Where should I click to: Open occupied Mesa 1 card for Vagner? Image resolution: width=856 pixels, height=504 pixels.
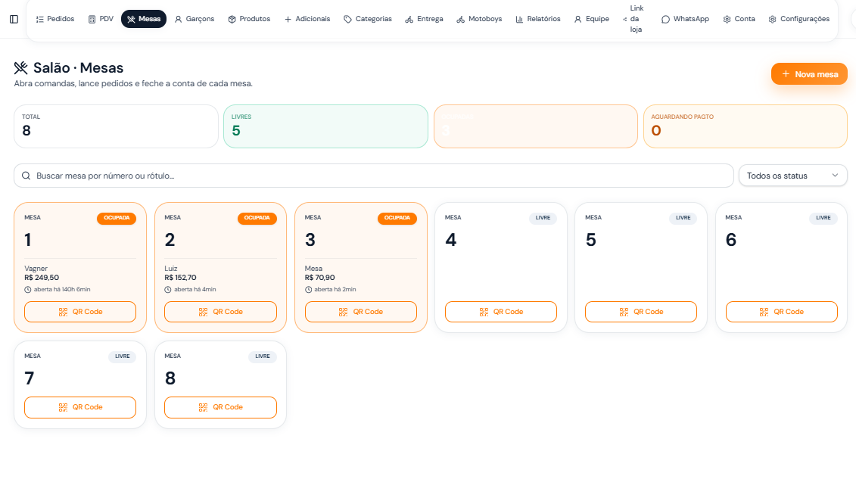point(80,268)
